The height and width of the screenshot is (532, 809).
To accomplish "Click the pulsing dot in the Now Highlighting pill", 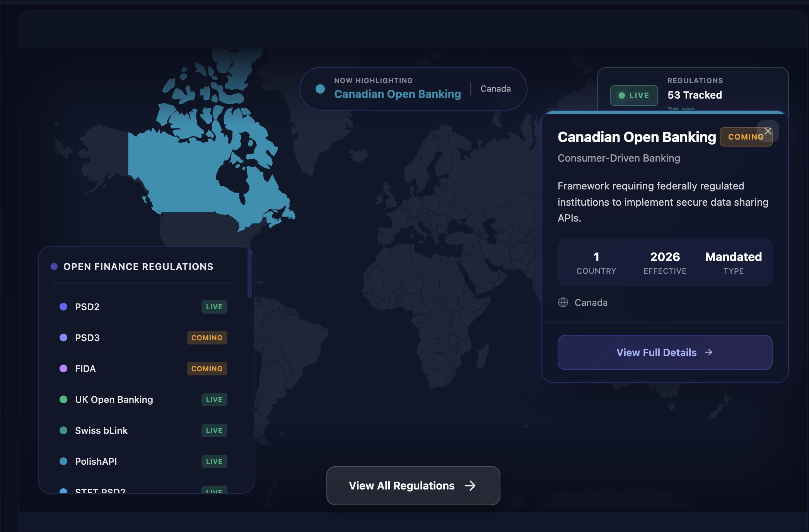I will coord(319,89).
